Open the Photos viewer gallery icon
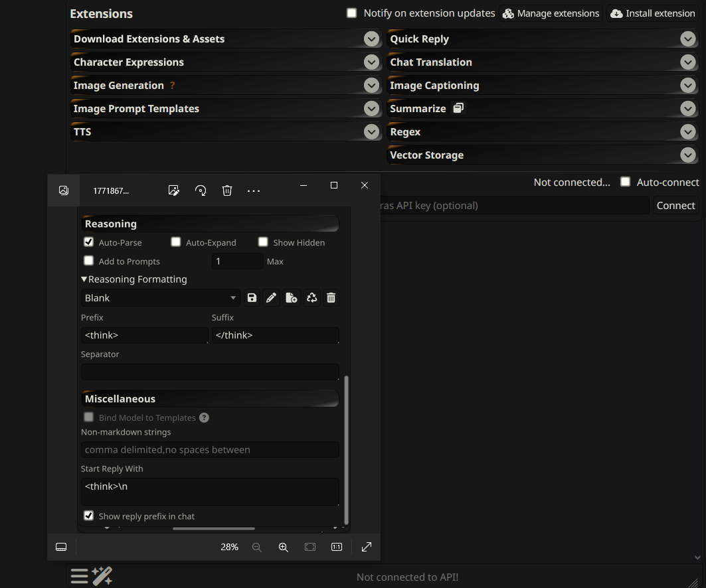Image resolution: width=706 pixels, height=588 pixels. click(64, 190)
